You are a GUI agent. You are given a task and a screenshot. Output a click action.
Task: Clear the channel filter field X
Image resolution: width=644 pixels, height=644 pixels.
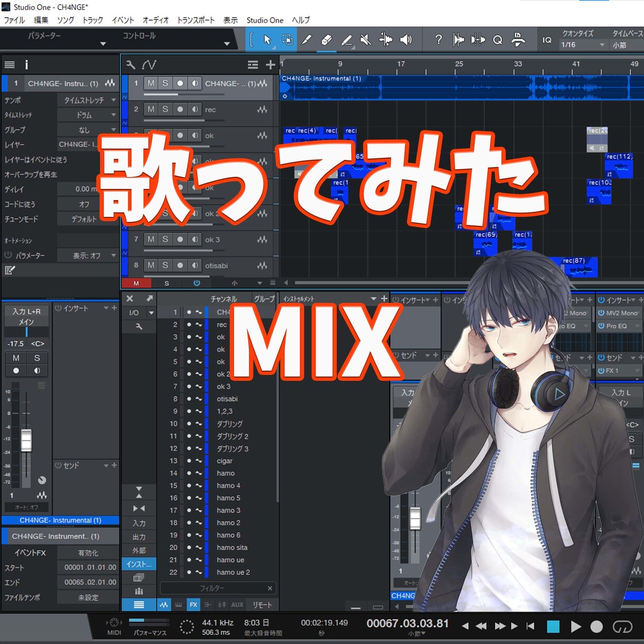(270, 588)
